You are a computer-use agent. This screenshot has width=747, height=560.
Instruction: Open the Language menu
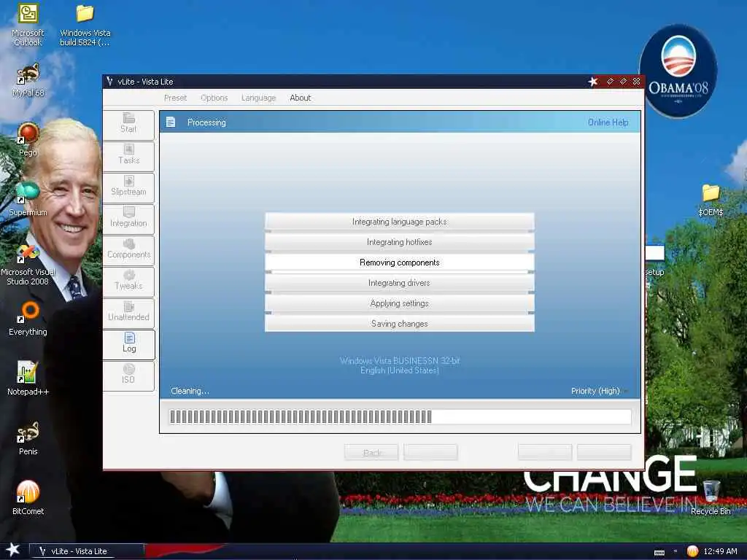[x=259, y=98]
